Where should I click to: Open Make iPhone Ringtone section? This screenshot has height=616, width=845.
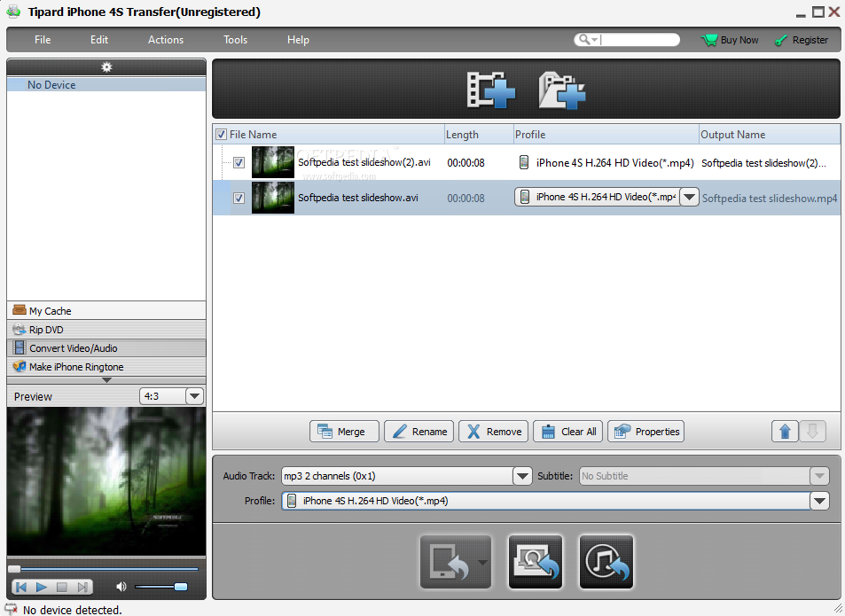click(106, 367)
